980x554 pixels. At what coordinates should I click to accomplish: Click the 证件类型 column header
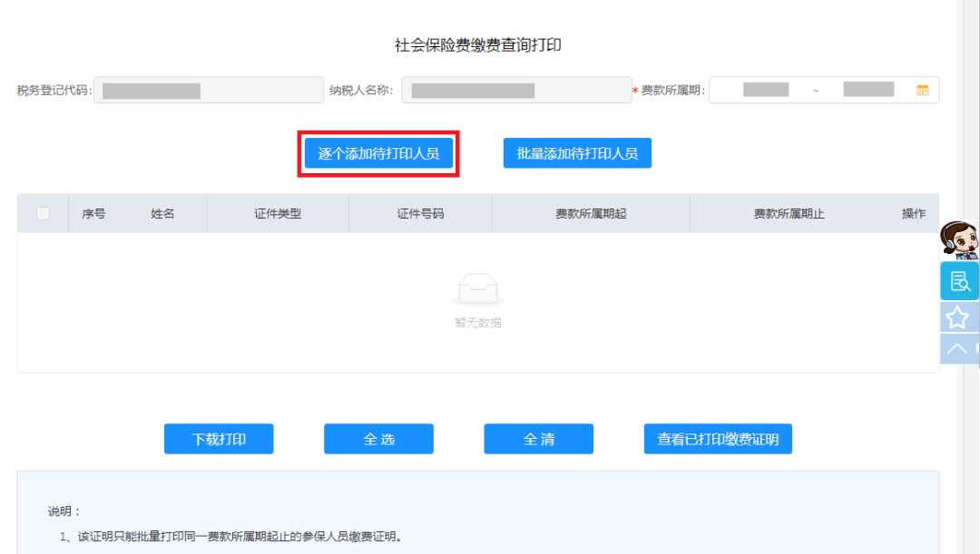tap(277, 212)
